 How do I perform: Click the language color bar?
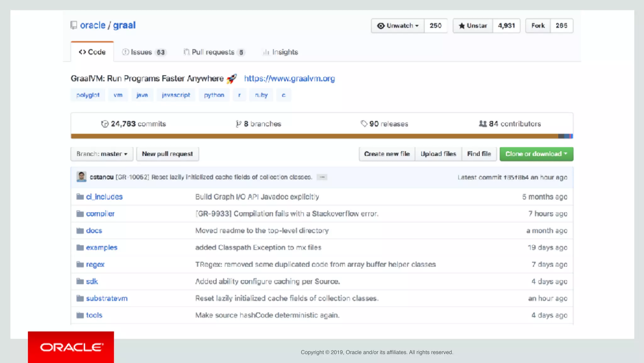click(x=314, y=136)
